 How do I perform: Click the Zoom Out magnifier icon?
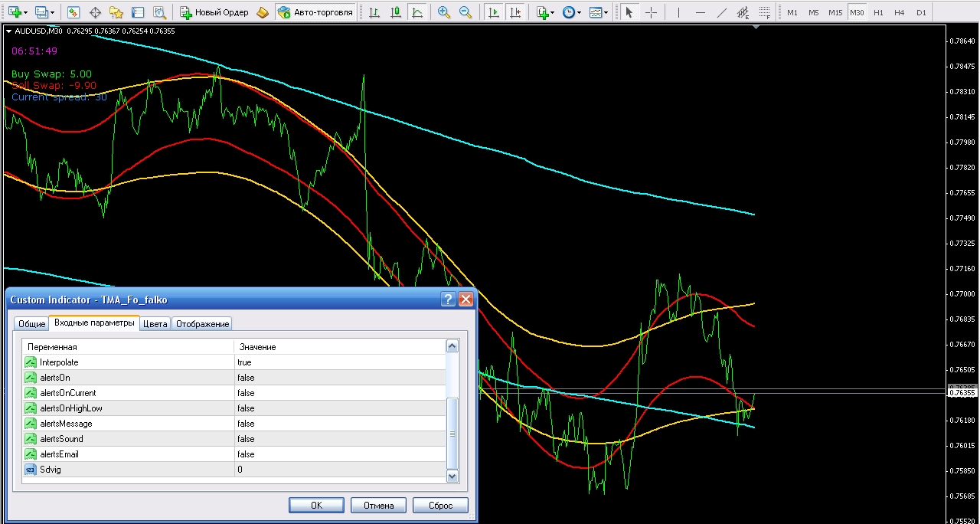(465, 12)
